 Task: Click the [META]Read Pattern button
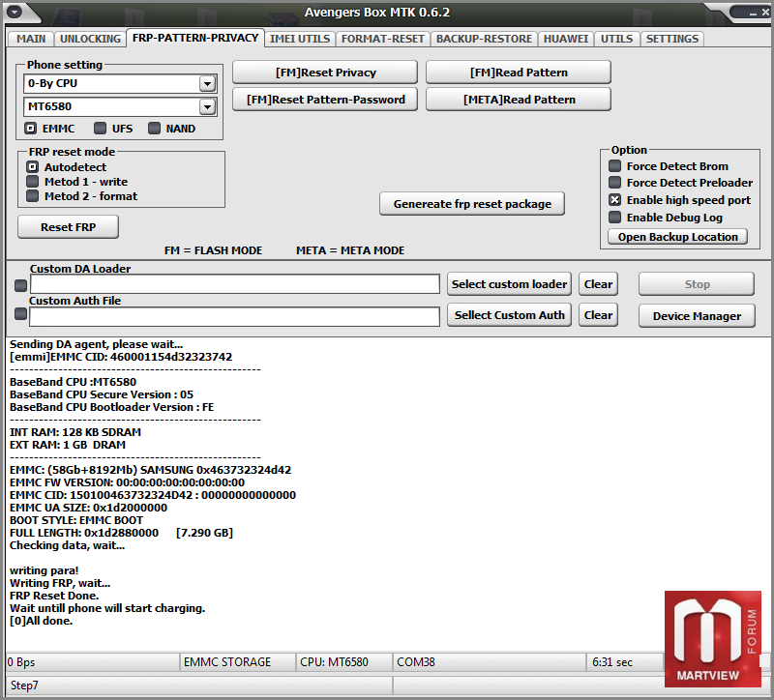519,100
